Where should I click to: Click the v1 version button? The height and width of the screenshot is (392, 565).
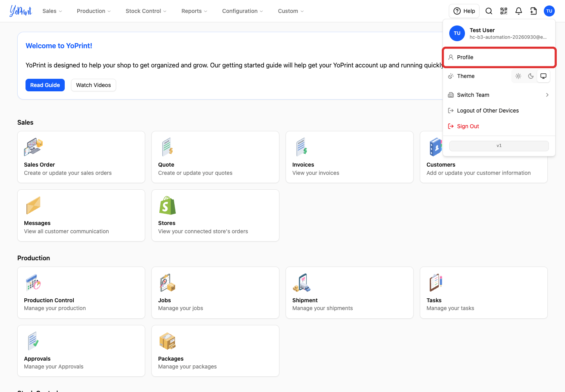pos(499,146)
